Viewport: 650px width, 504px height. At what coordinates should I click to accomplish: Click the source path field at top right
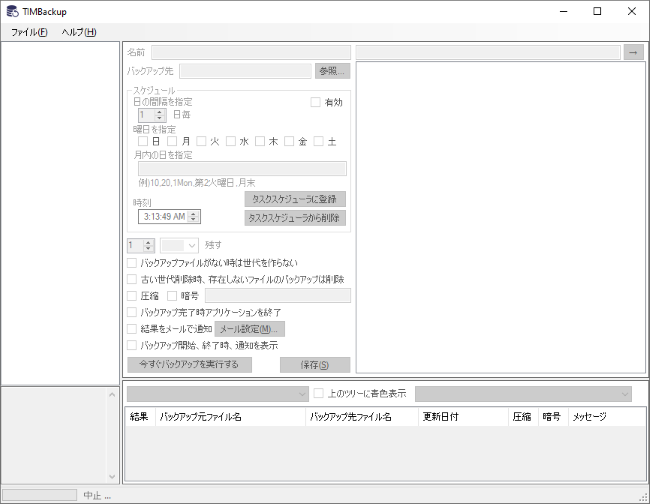click(x=488, y=53)
